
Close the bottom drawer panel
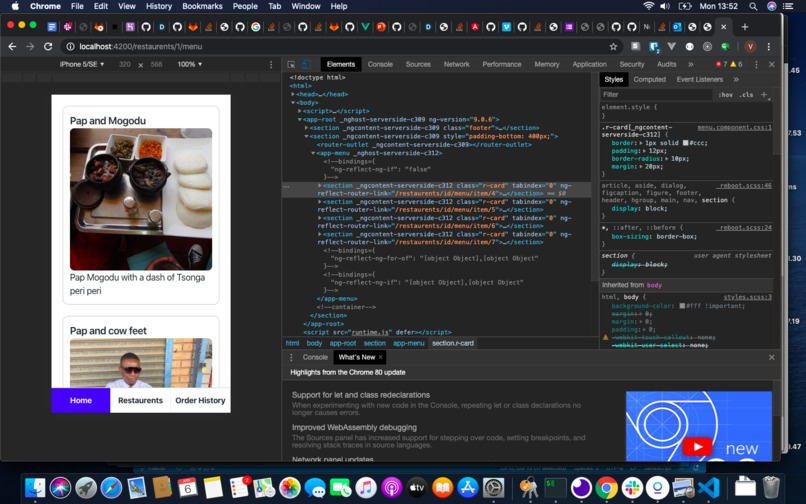772,357
